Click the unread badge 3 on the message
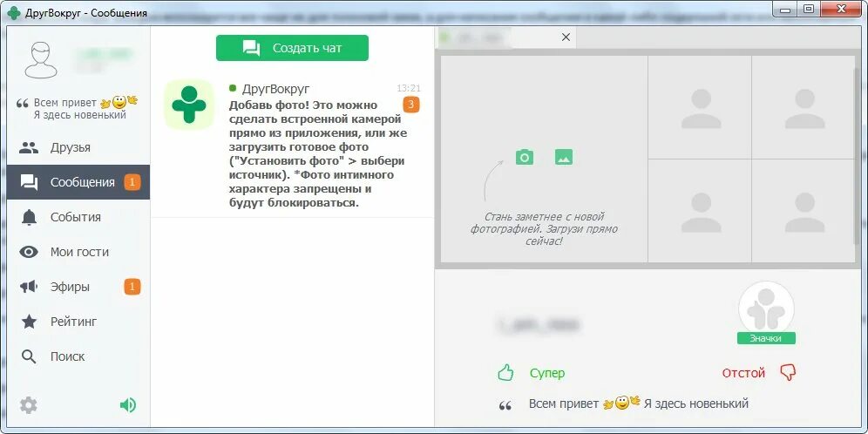This screenshot has height=434, width=868. (411, 105)
